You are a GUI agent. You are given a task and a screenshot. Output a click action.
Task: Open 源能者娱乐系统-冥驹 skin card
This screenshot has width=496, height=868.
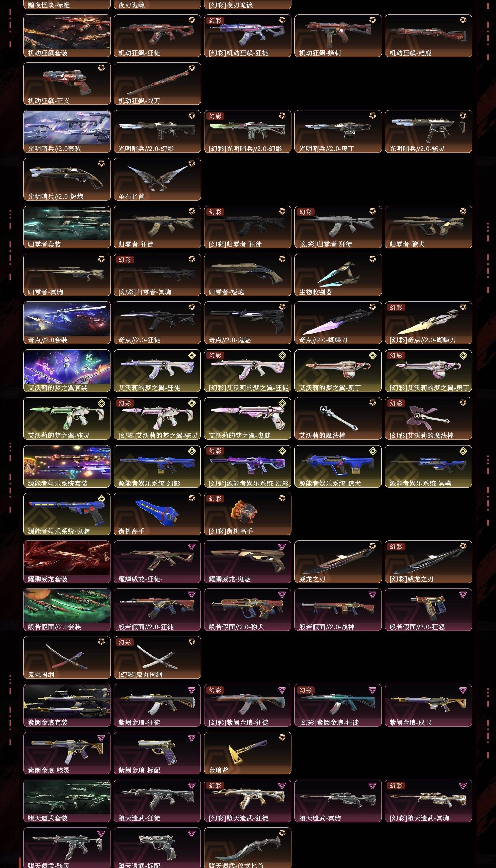pos(428,466)
